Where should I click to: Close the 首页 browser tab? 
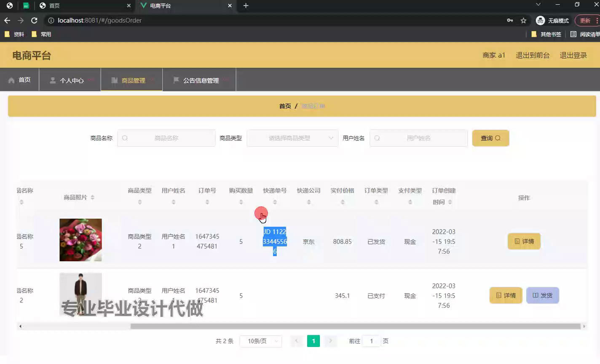(129, 5)
